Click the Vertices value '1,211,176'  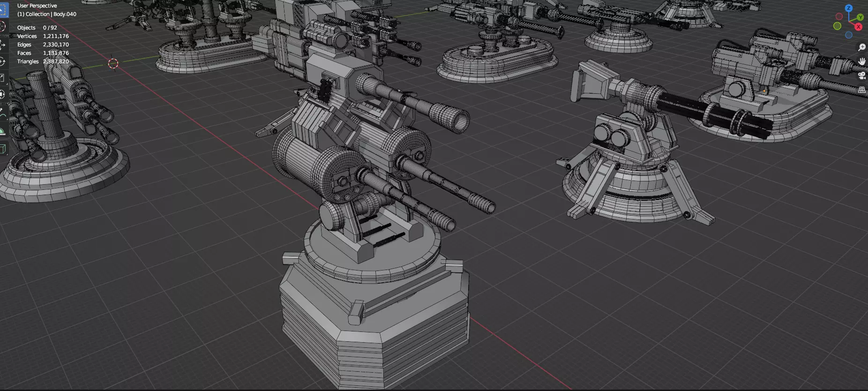coord(56,36)
